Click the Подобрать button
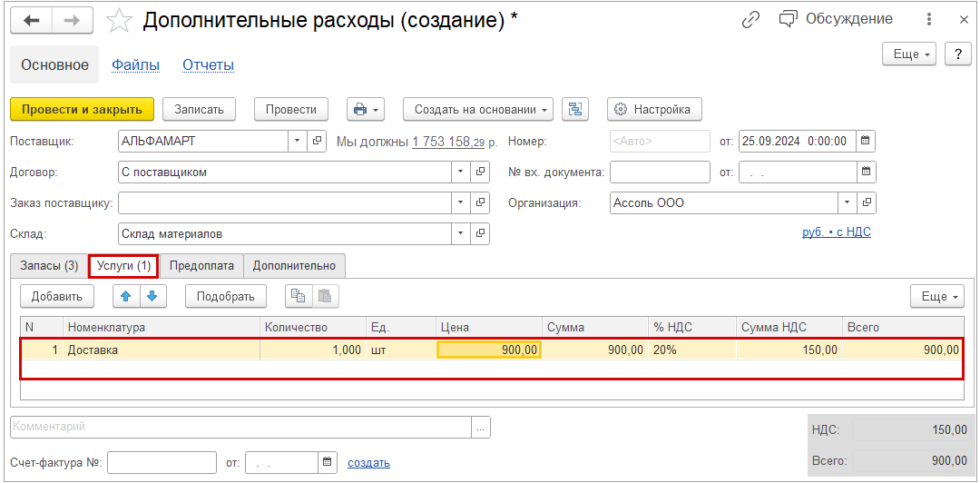The width and height of the screenshot is (980, 483). pyautogui.click(x=226, y=297)
